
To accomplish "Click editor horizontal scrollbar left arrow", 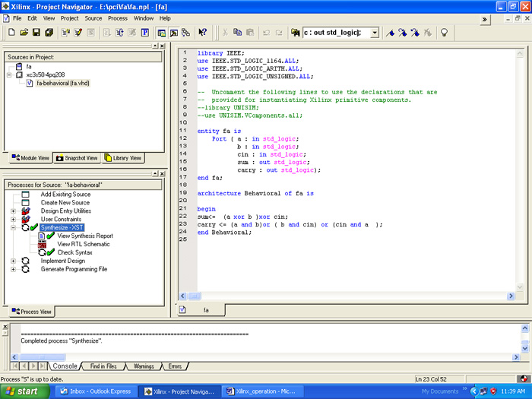I will (x=182, y=296).
